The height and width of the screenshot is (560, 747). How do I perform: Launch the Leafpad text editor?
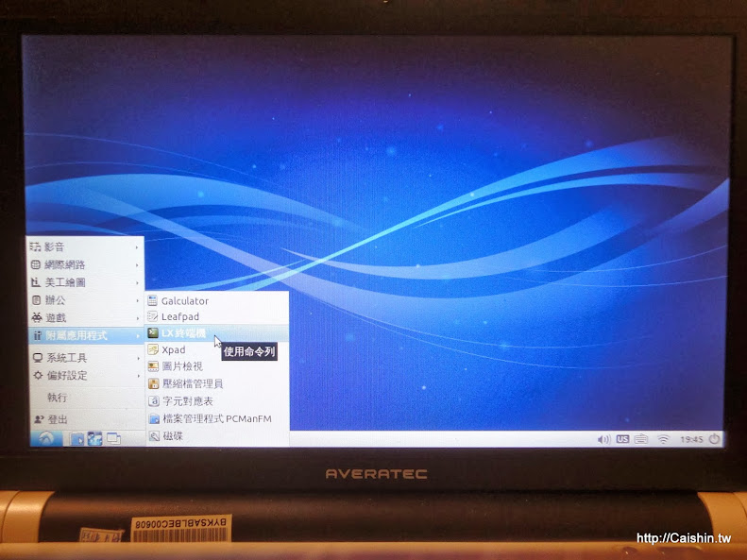click(217, 316)
